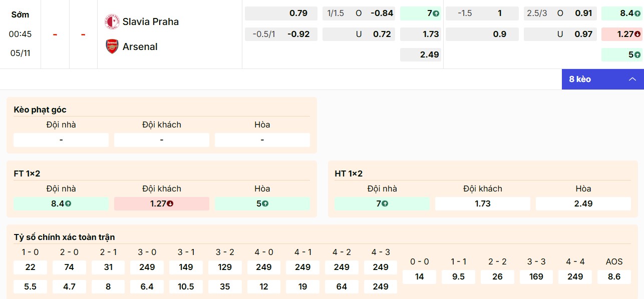Viewport: 644px width, 299px height.
Task: Click the red down arrow beside 1.27
Action: pyautogui.click(x=637, y=34)
